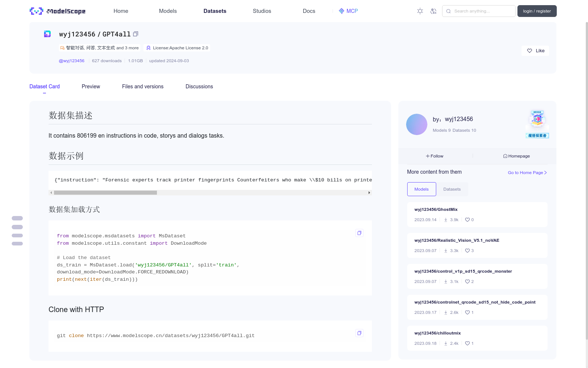Image resolution: width=588 pixels, height=368 pixels.
Task: Copy the dataset name wyj123456/GPT4all
Action: [x=136, y=34]
